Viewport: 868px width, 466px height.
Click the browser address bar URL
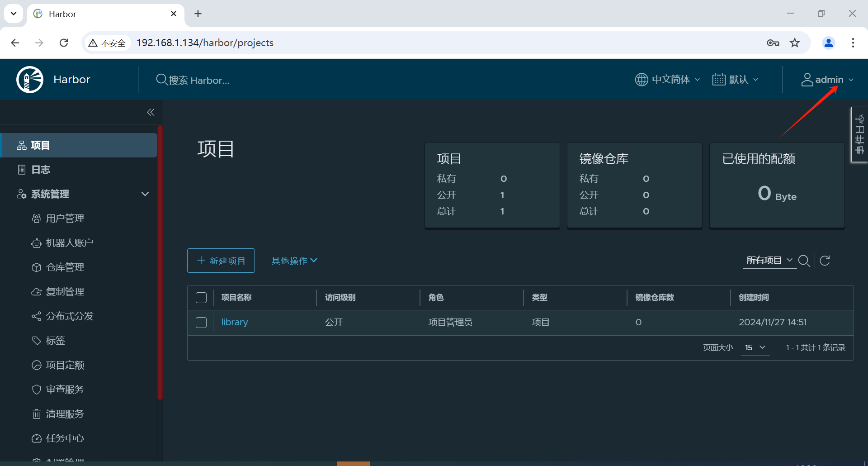click(x=205, y=43)
